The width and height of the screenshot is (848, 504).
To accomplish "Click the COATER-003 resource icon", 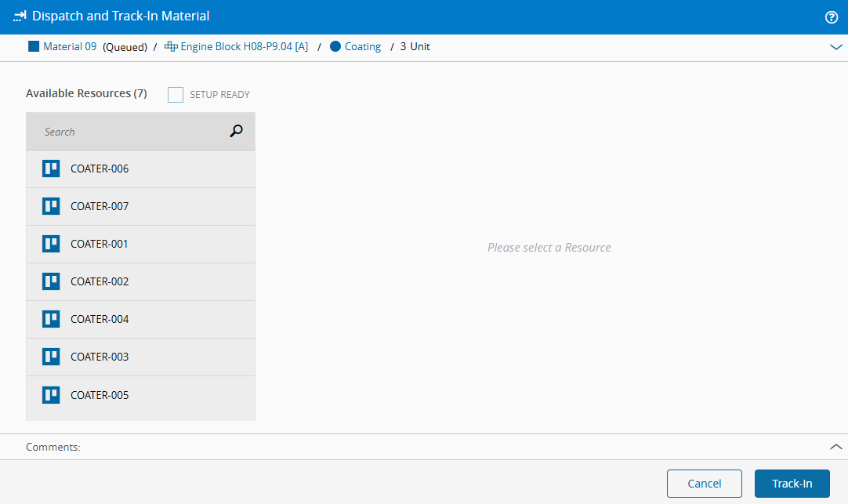I will pyautogui.click(x=51, y=357).
